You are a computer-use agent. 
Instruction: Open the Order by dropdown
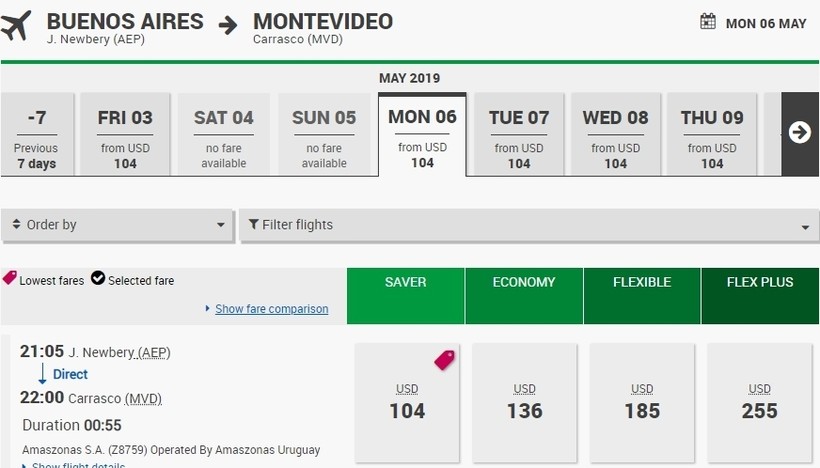118,225
